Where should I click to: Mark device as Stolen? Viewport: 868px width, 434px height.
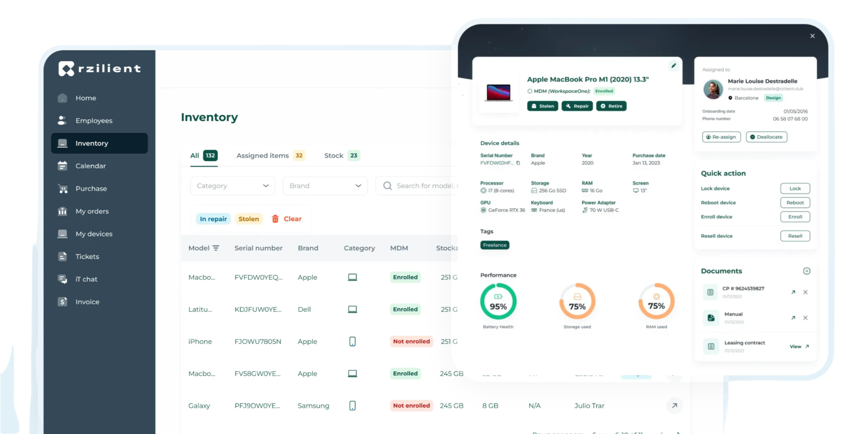click(542, 106)
